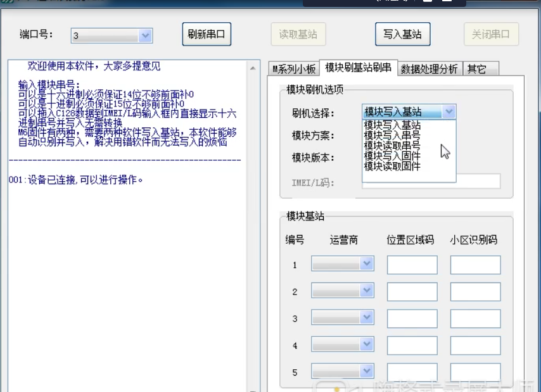Click the 位置区域码 column header

point(411,239)
